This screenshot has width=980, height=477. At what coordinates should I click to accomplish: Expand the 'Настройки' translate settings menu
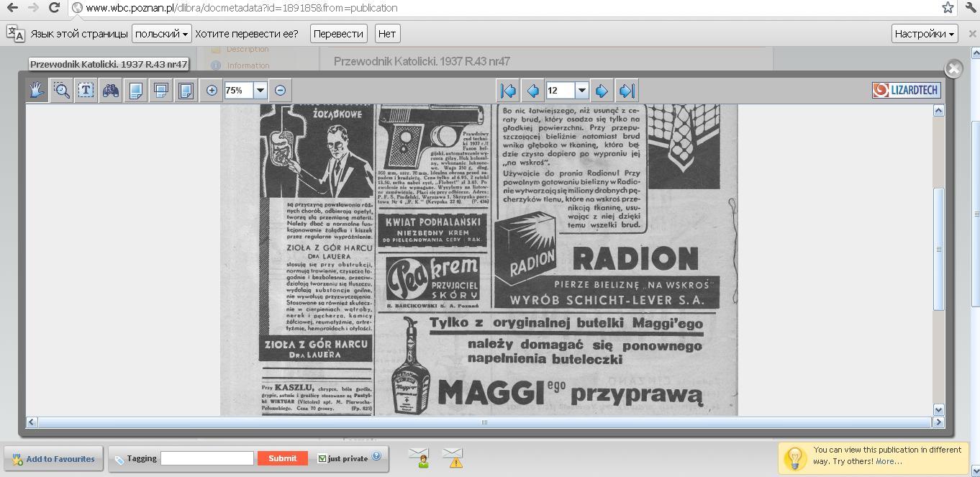(x=925, y=34)
